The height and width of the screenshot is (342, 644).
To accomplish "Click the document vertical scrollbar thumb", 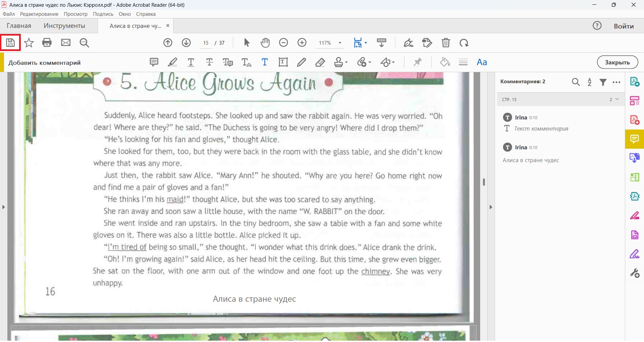I will pyautogui.click(x=484, y=182).
